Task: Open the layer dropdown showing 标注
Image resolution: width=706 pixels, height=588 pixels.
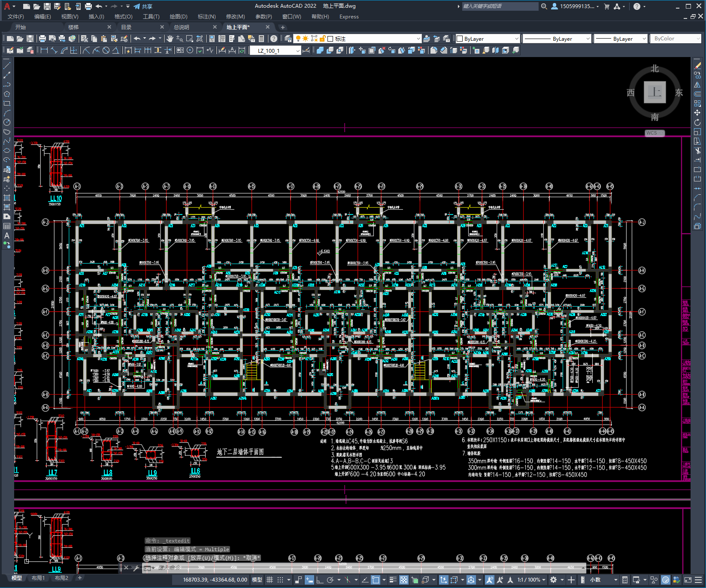Action: tap(358, 39)
